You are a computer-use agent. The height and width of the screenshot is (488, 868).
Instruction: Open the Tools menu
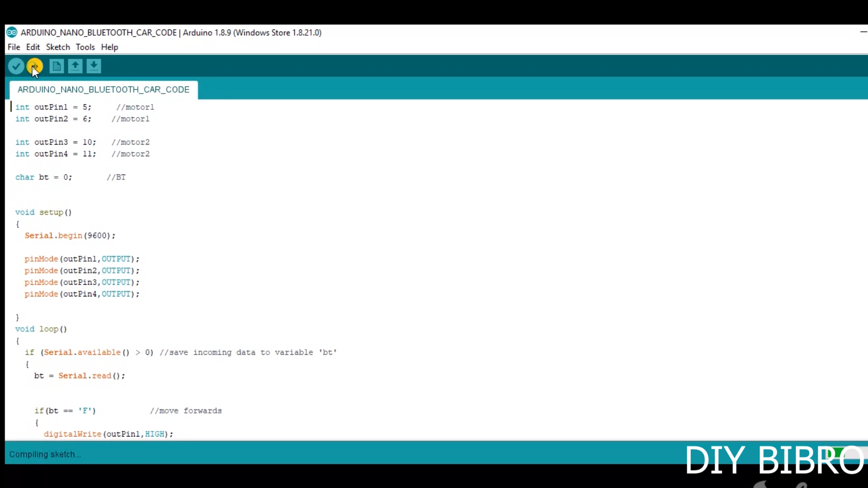tap(85, 47)
